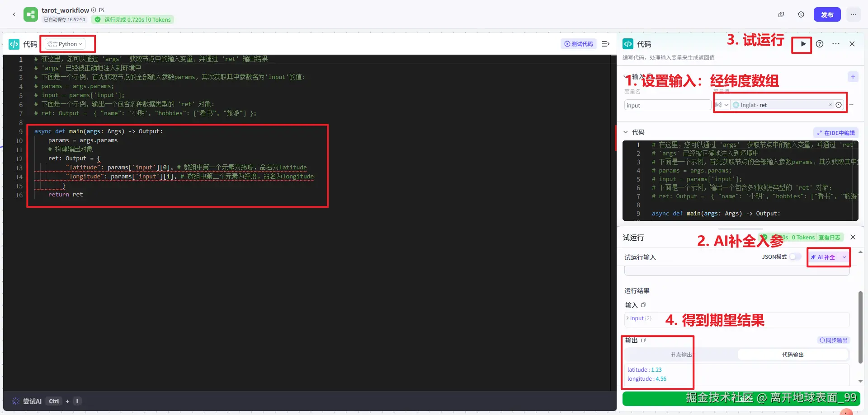Image resolution: width=868 pixels, height=415 pixels.
Task: Click the lnglat ret variable value field
Action: pyautogui.click(x=781, y=105)
